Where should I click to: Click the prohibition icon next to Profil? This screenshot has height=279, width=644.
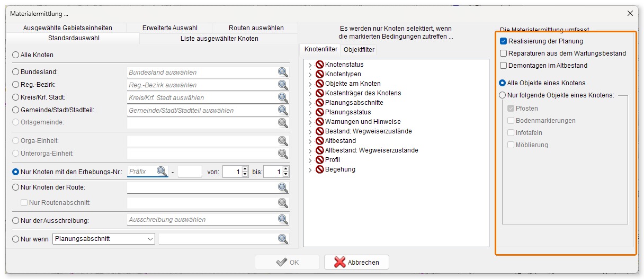pyautogui.click(x=319, y=160)
